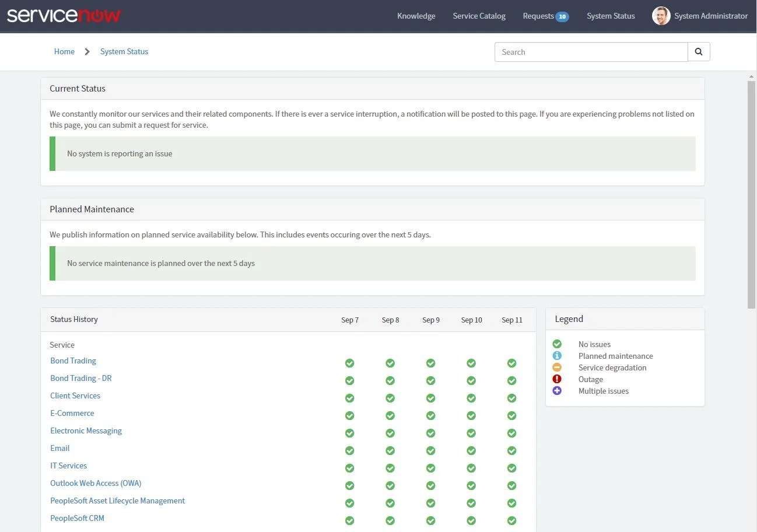Click the ServiceNow logo
Screen dimensions: 757x532
tap(64, 15)
